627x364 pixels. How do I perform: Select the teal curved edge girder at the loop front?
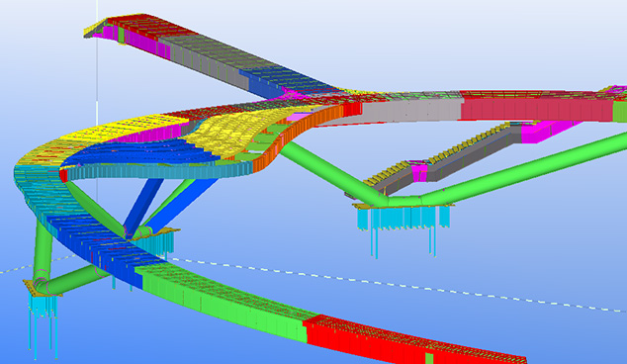[x=160, y=171]
